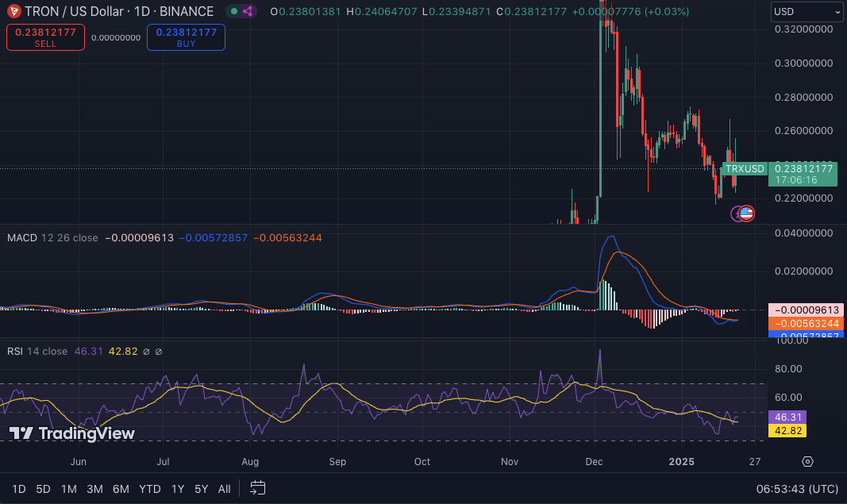Select the 6M time range
Image resolution: width=847 pixels, height=504 pixels.
121,489
